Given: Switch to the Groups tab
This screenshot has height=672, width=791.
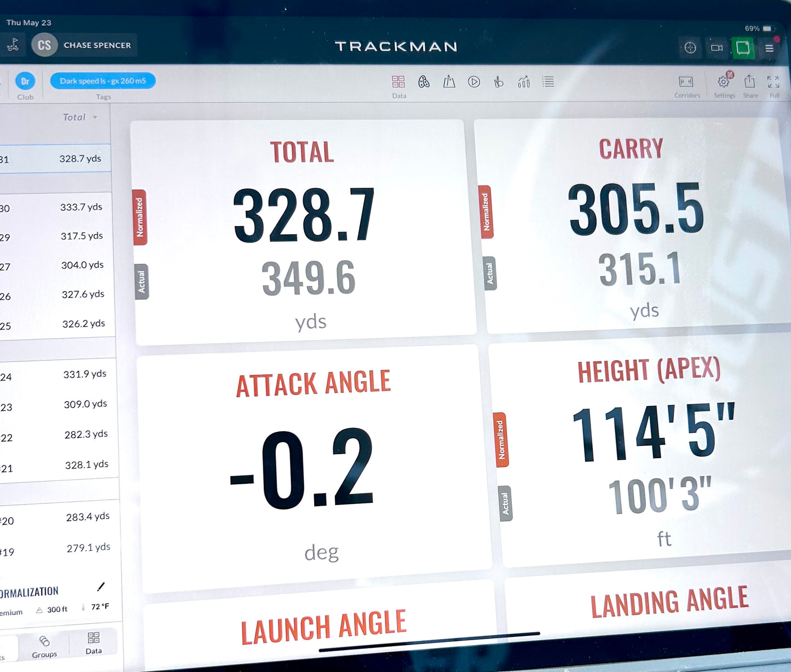Looking at the screenshot, I should coord(44,646).
